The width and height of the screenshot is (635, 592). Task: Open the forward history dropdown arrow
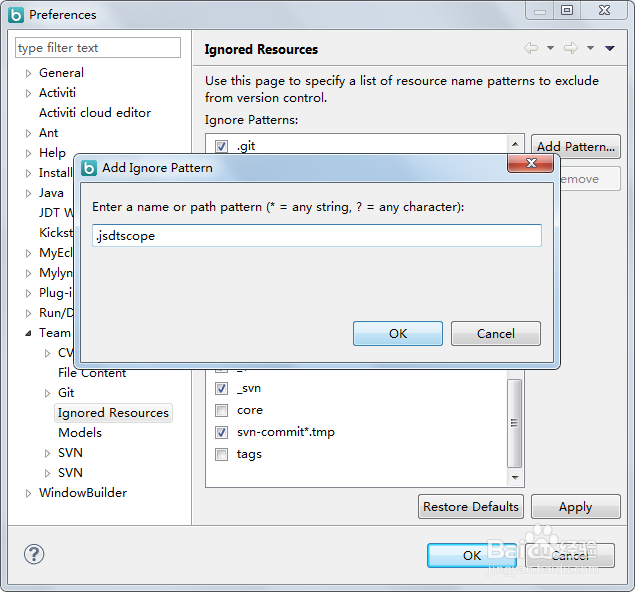tap(590, 48)
